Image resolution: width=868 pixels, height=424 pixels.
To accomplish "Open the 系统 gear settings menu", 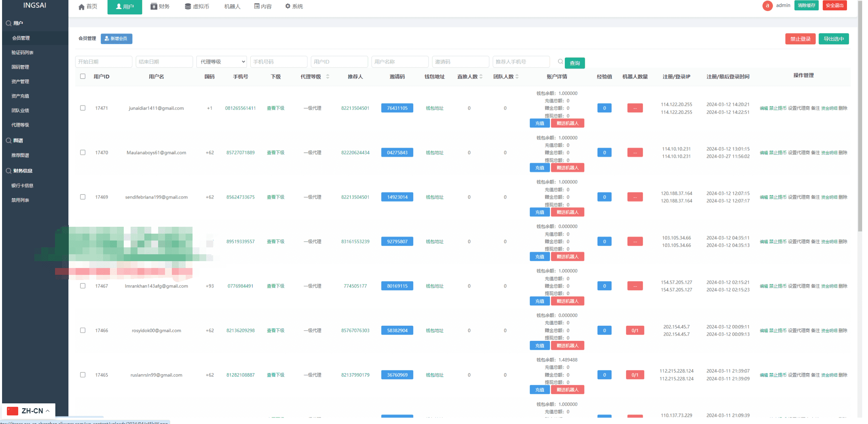I will point(288,6).
